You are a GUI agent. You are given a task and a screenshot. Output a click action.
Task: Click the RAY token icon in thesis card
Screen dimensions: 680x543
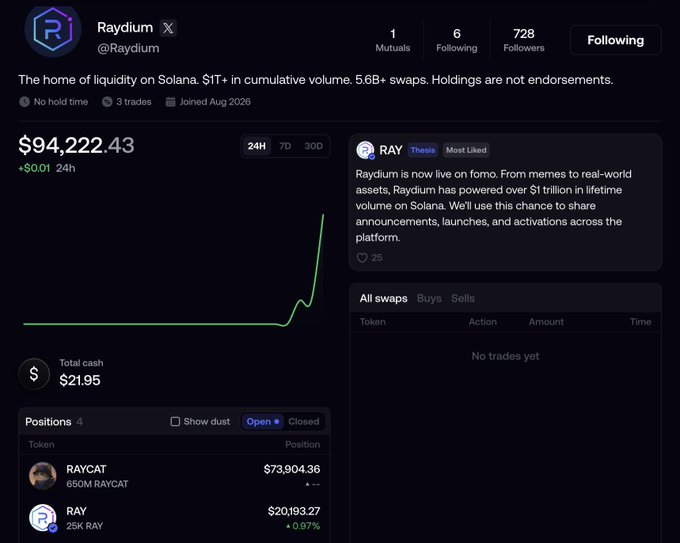(x=365, y=150)
